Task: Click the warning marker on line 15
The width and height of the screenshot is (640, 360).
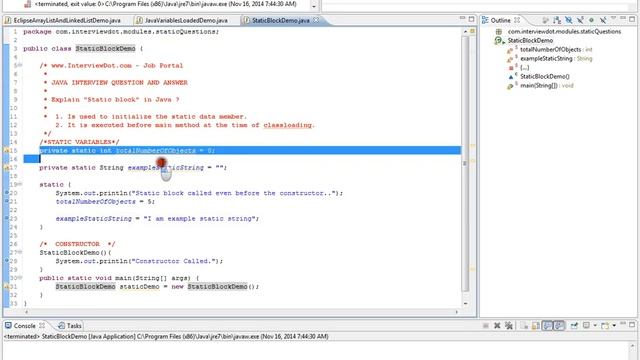Action: click(6, 151)
